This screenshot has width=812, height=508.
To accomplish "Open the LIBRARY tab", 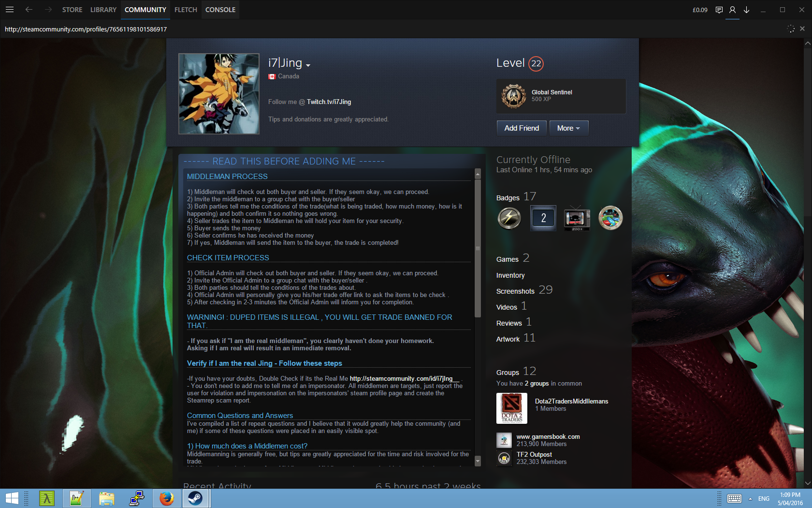I will (103, 10).
